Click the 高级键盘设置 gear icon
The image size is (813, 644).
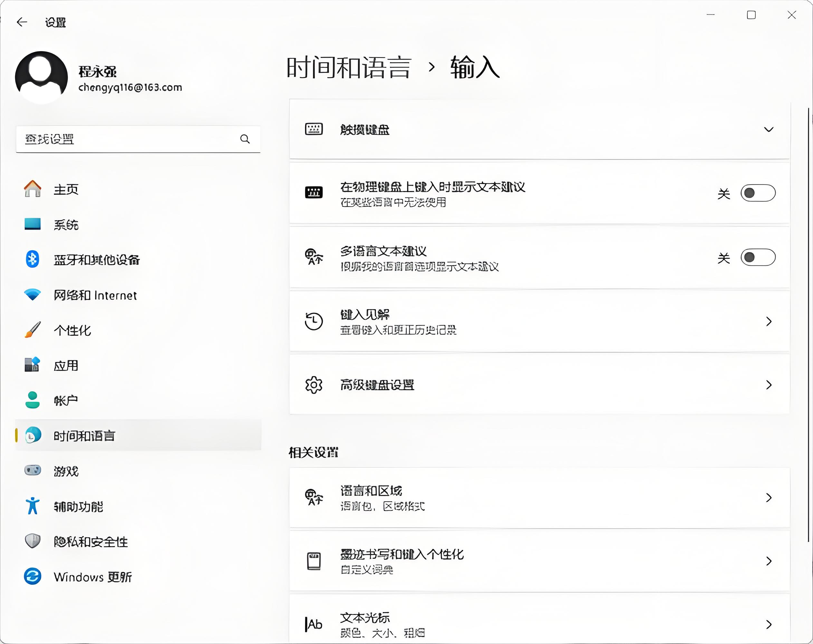[x=314, y=385]
